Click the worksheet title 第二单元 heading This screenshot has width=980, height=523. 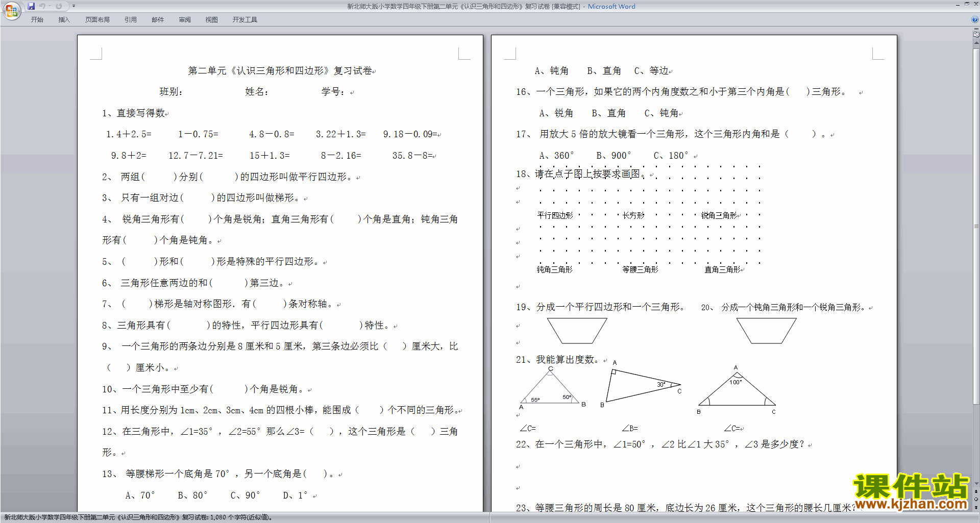280,71
